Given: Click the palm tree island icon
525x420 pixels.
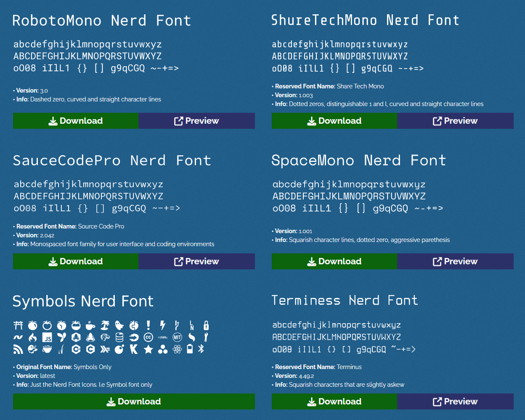Looking at the screenshot, I should (105, 325).
